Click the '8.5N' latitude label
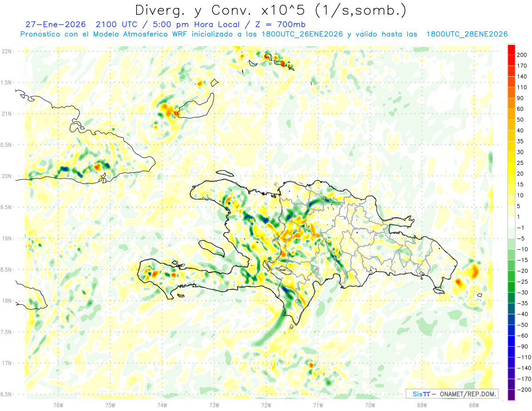 point(6,270)
